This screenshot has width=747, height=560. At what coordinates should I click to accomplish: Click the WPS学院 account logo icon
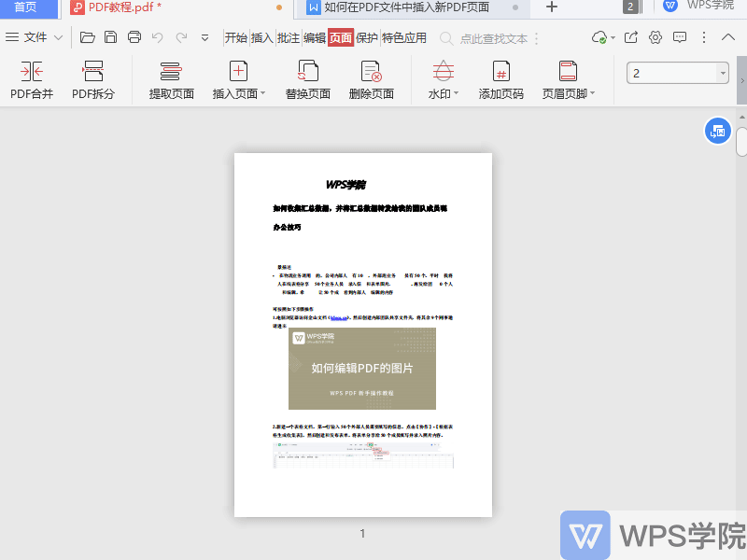click(x=670, y=6)
